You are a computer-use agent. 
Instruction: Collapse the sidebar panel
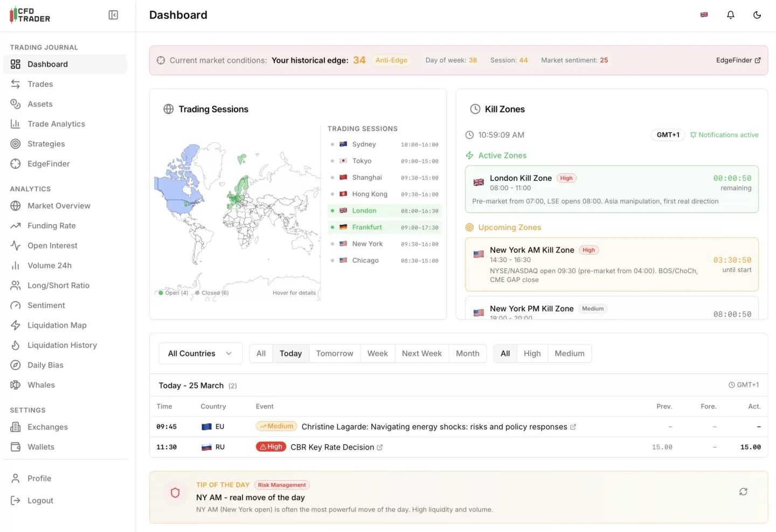113,15
